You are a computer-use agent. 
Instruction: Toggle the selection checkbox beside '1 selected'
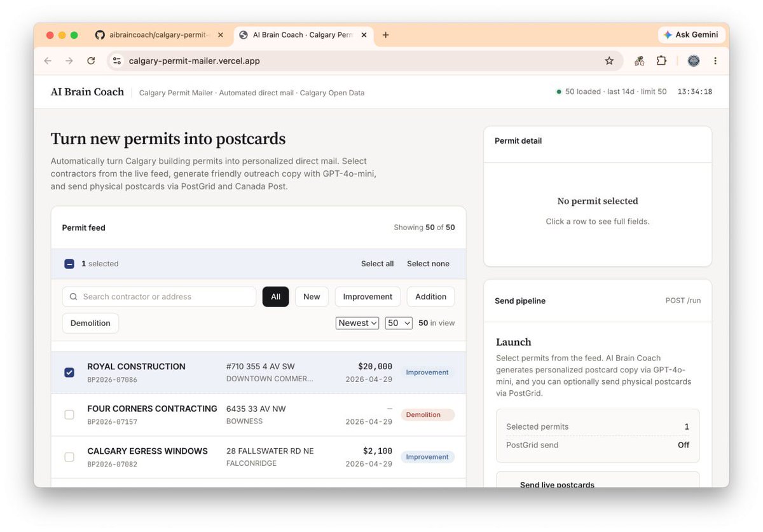click(69, 264)
